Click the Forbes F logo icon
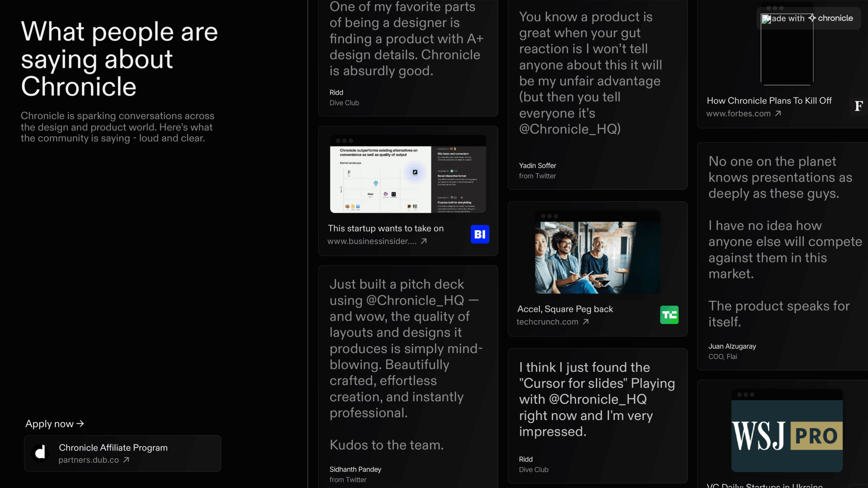868x488 pixels. click(859, 106)
